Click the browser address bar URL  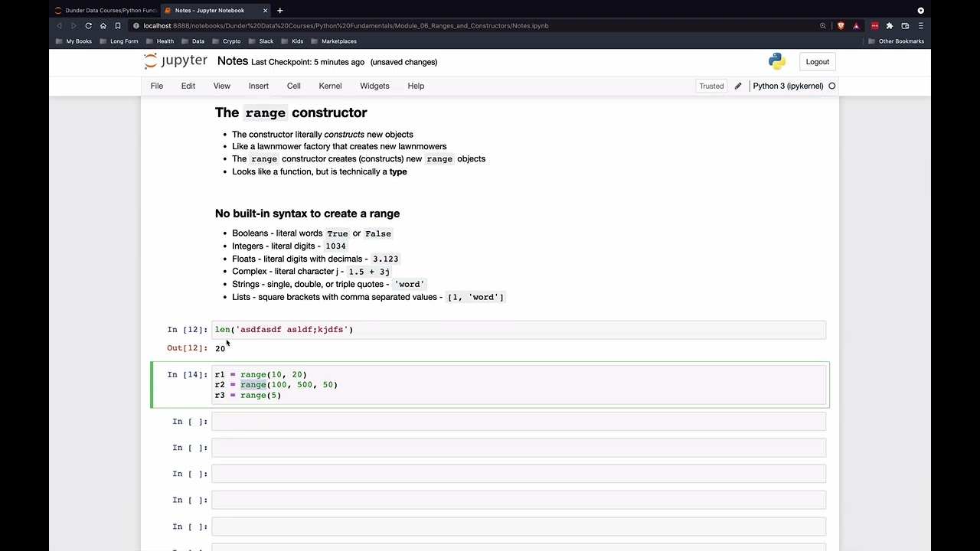coord(346,25)
